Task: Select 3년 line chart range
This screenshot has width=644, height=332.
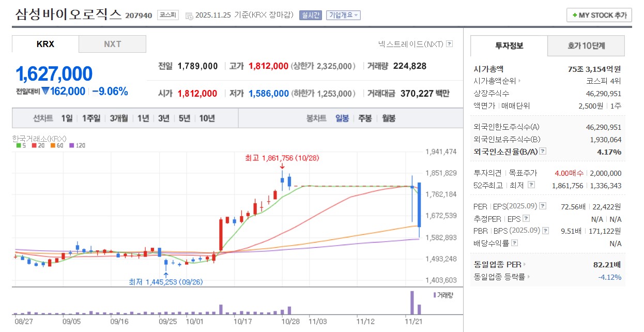Action: coord(164,118)
